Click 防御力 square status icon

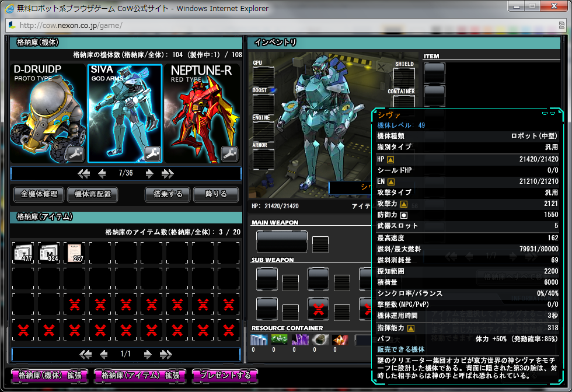(404, 215)
